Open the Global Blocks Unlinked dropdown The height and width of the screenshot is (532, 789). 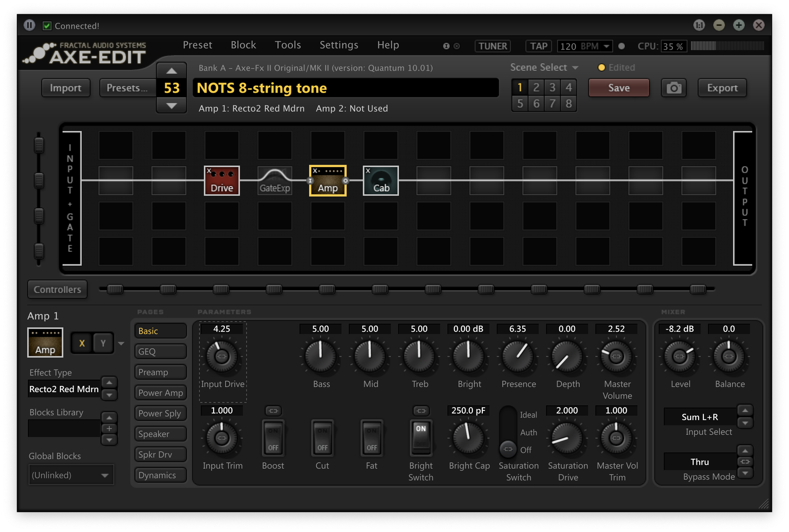coord(71,474)
